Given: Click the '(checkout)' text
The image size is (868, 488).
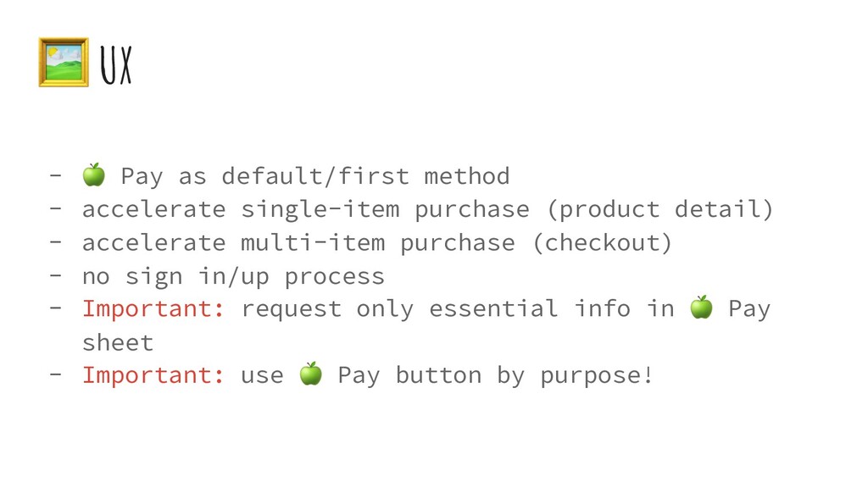Looking at the screenshot, I should (x=603, y=243).
